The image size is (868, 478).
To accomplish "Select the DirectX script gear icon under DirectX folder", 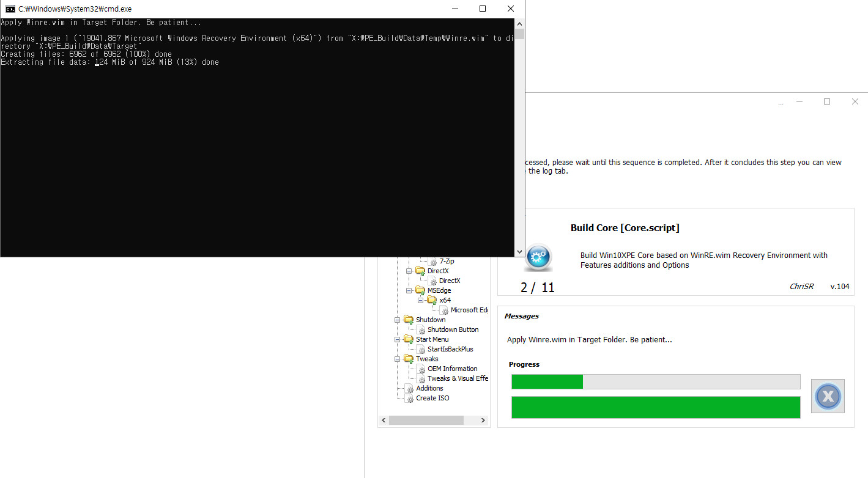I will (433, 281).
